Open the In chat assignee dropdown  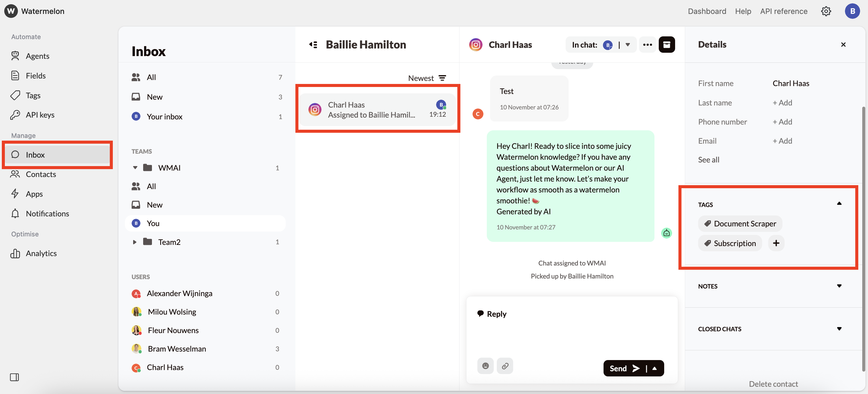pos(627,45)
